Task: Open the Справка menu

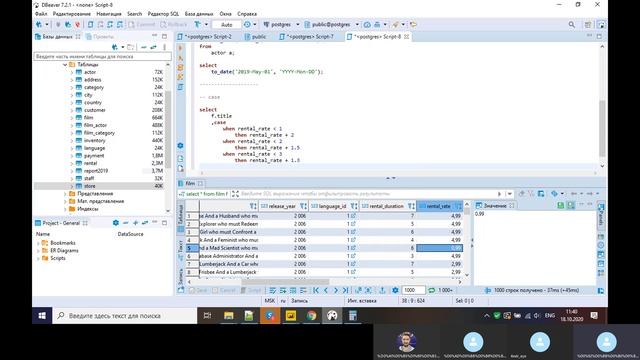Action: [247, 14]
